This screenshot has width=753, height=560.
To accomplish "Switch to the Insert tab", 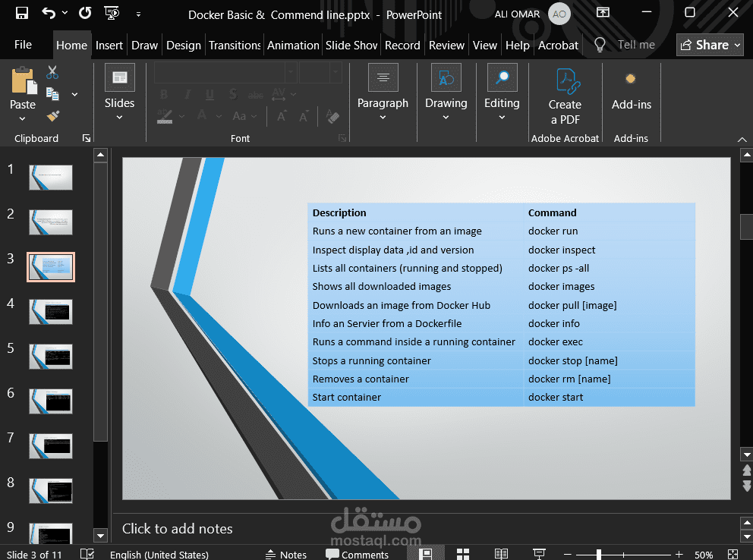I will [x=109, y=45].
